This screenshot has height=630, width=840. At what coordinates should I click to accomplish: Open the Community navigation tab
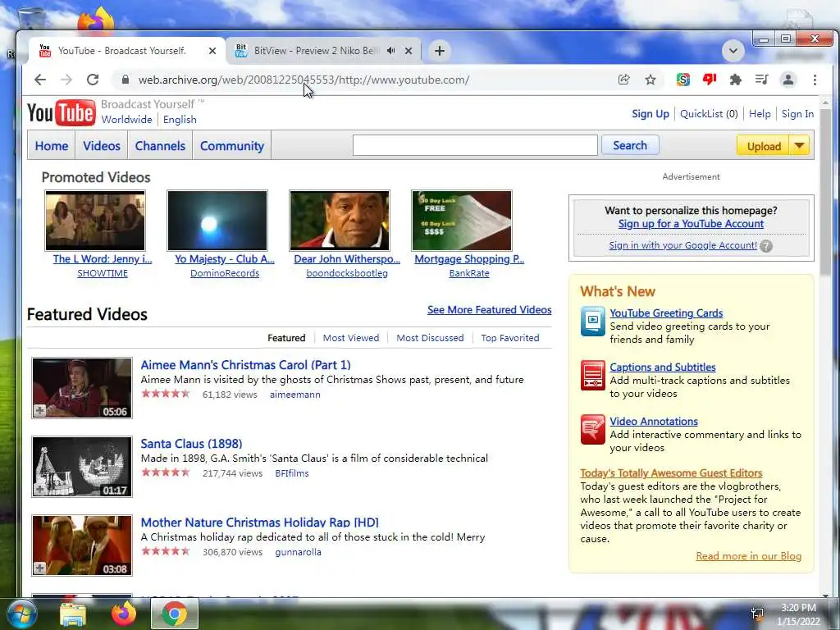[232, 146]
